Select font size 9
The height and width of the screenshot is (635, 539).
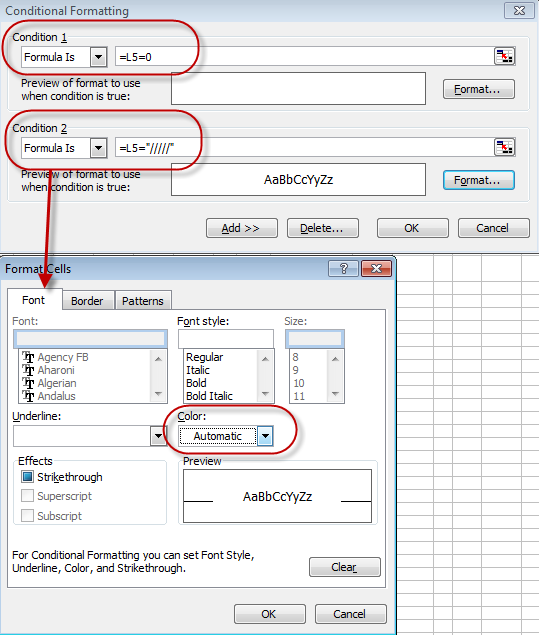[296, 370]
